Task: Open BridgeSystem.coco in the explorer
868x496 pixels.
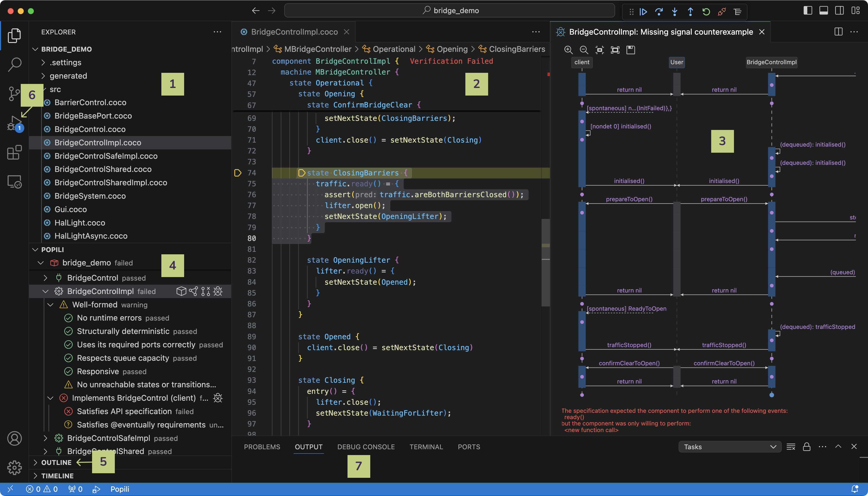Action: click(x=90, y=196)
